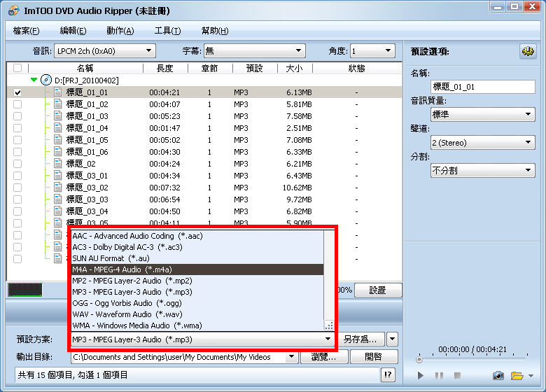
Task: Click the file icon of 標題_01_03
Action: (57, 116)
